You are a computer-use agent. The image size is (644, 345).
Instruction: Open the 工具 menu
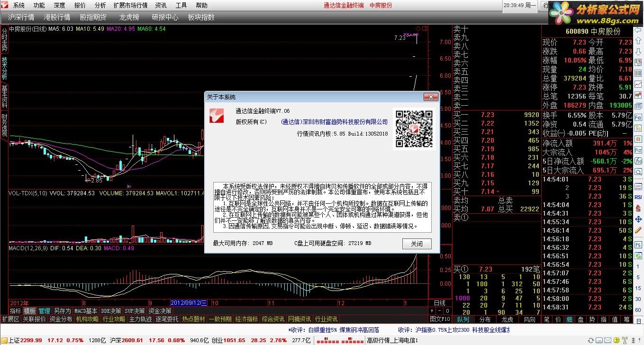pos(181,5)
